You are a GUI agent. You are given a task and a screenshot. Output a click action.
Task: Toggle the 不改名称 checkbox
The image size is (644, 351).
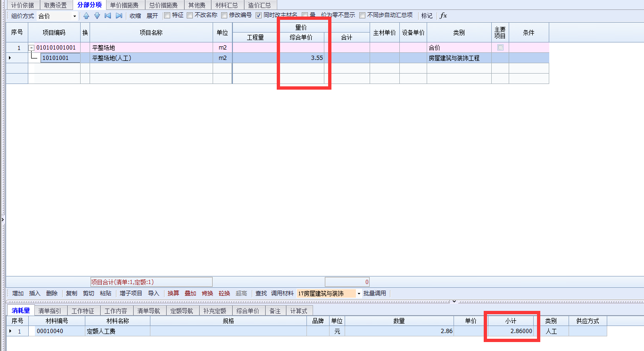tap(190, 15)
